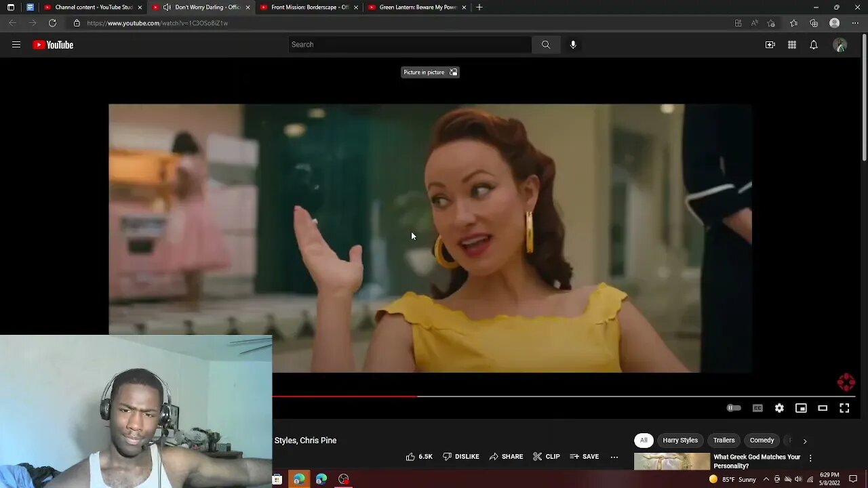This screenshot has height=488, width=868.
Task: Select the Harry Styles filter chip
Action: [x=680, y=441]
